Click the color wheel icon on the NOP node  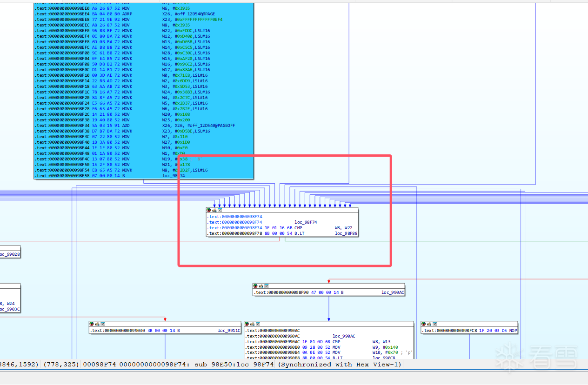point(424,324)
